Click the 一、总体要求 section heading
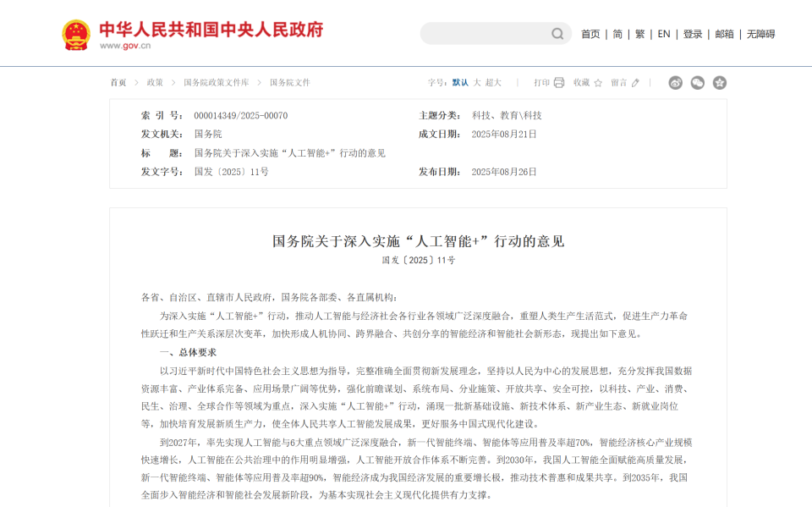Image resolution: width=812 pixels, height=507 pixels. (x=188, y=352)
